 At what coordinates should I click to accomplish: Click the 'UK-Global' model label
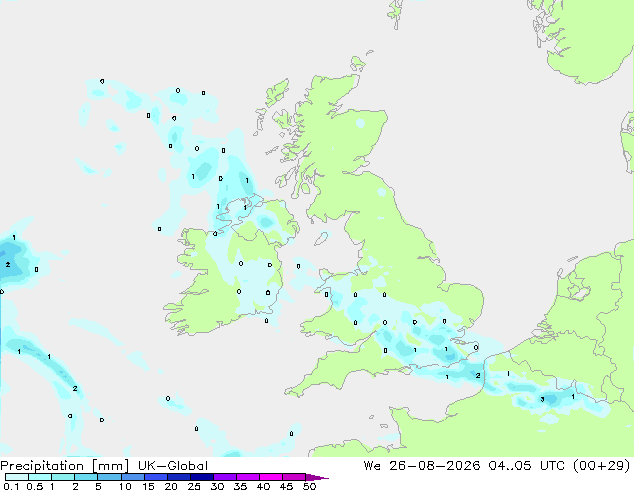click(173, 466)
